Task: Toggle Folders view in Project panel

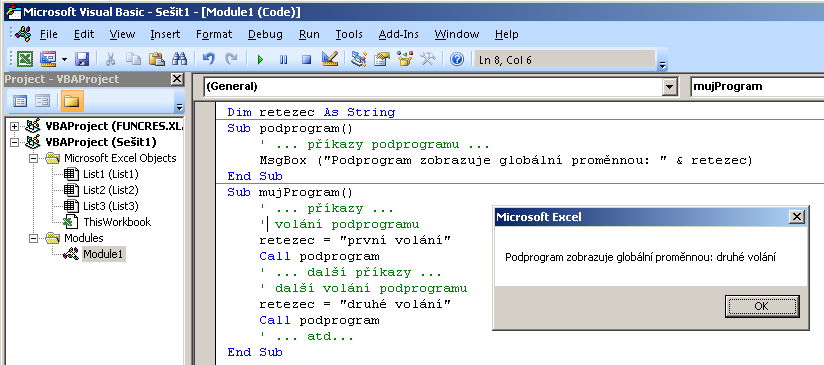Action: 72,101
